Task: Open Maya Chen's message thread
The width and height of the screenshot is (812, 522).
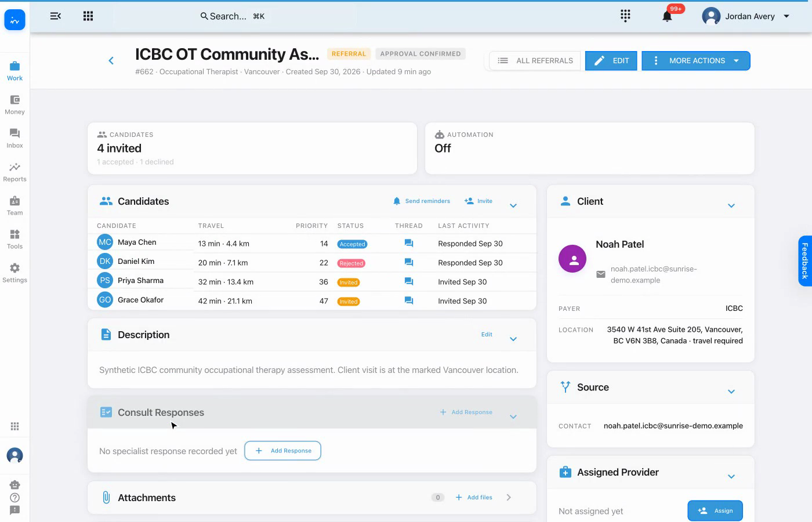Action: [409, 244]
